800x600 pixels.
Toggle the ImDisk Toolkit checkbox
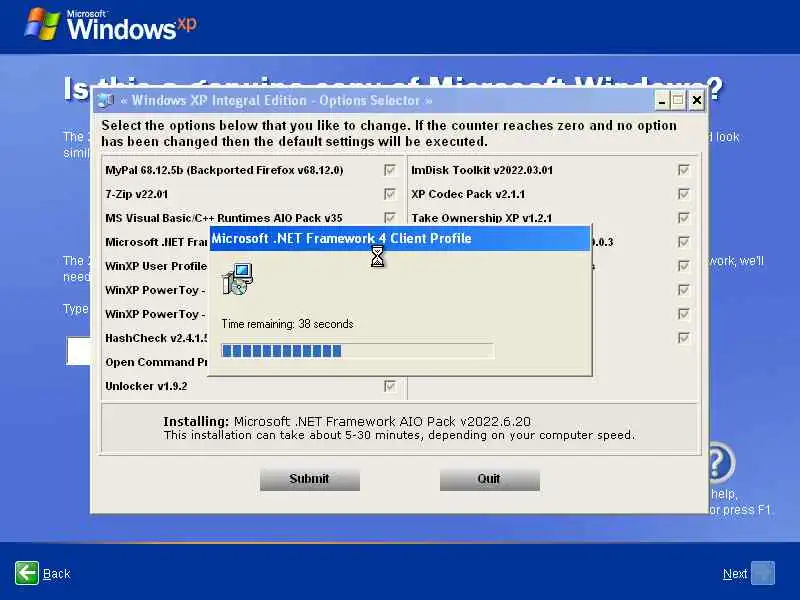pos(684,170)
